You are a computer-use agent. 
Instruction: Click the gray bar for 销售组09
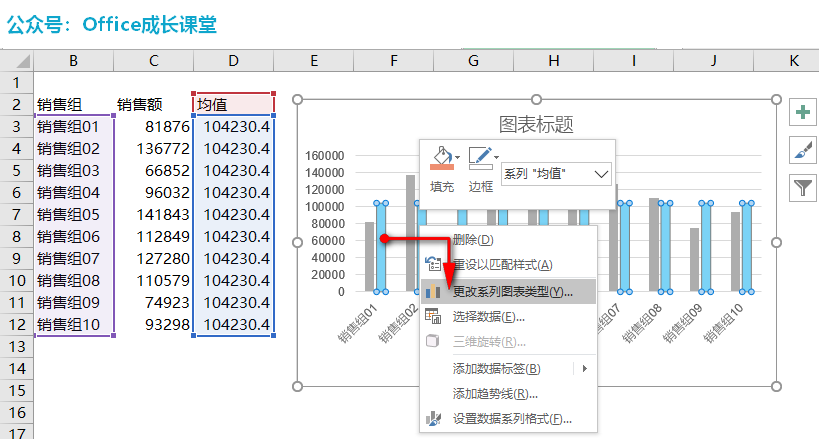[x=694, y=260]
